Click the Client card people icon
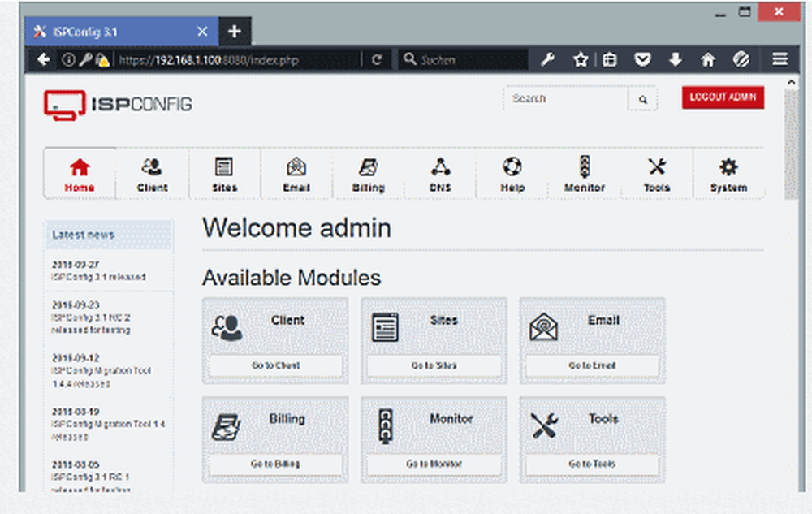The width and height of the screenshot is (812, 514). [227, 328]
